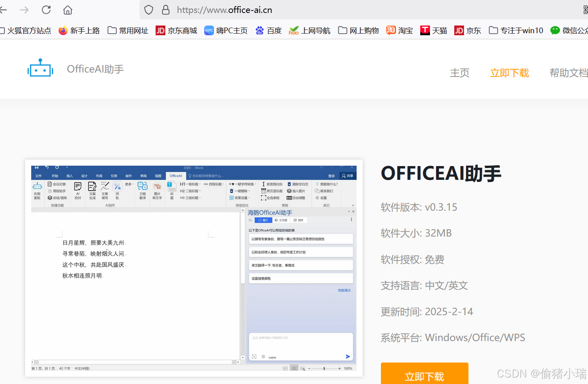Open the tracking protection shield icon
Viewport: 588px width, 384px height.
149,10
